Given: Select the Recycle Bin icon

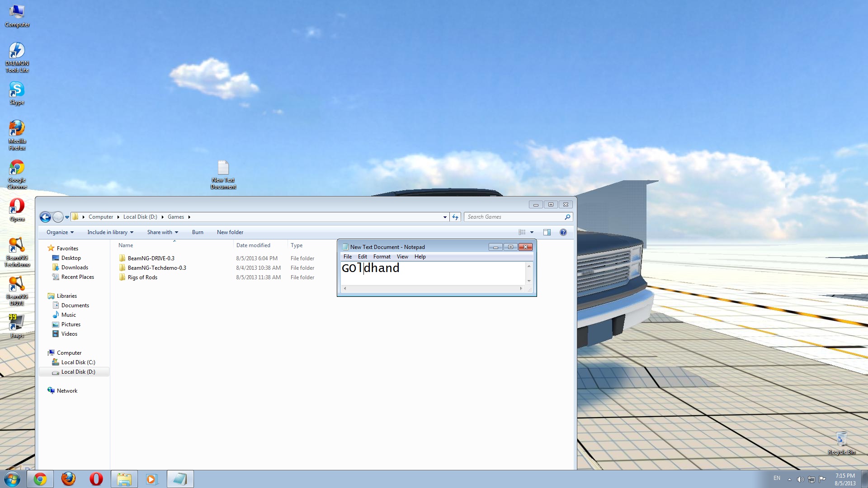Looking at the screenshot, I should click(x=841, y=442).
